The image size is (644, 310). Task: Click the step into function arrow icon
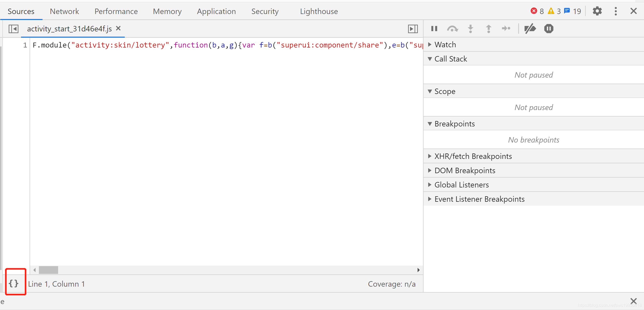[470, 29]
